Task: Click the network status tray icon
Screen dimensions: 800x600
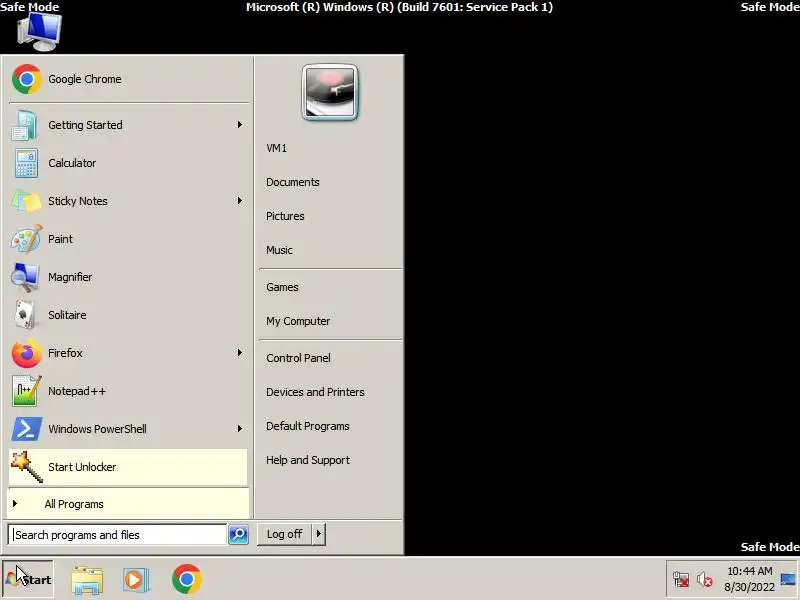Action: click(681, 580)
